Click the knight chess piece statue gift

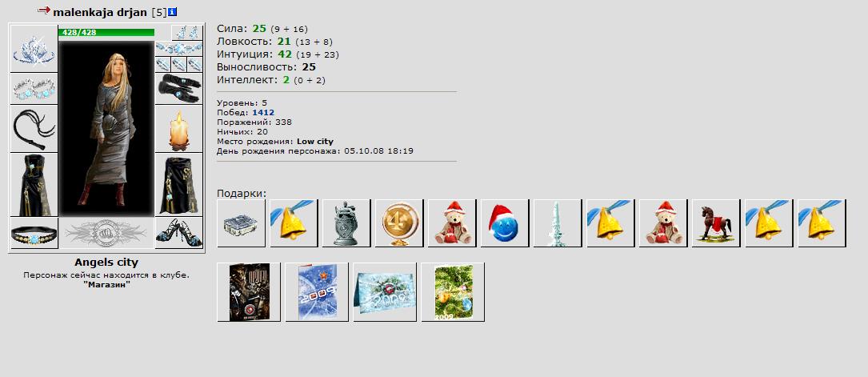coord(346,223)
